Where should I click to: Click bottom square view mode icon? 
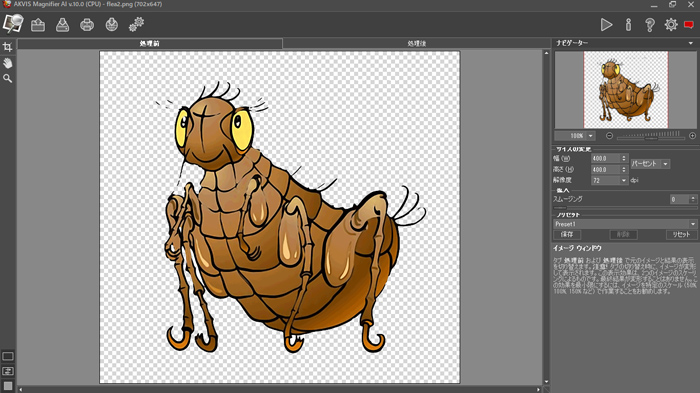(x=8, y=385)
